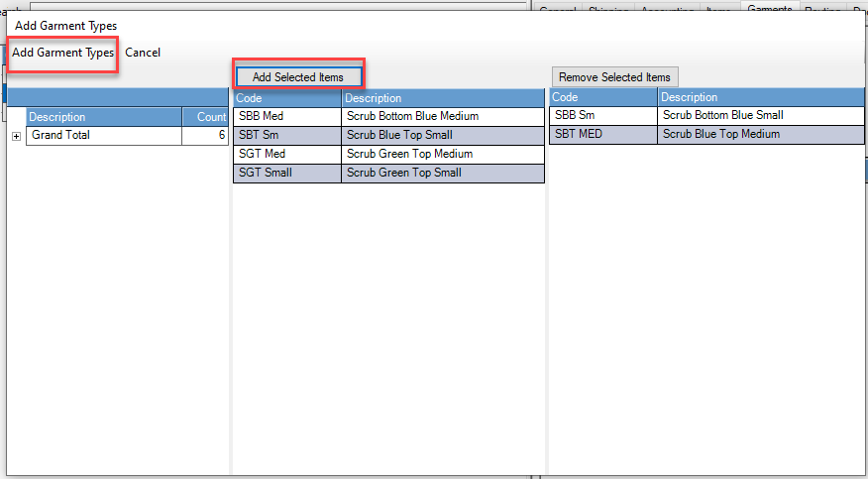Click Add Garment Types in the toolbar
Viewport: 868px width, 479px height.
62,53
